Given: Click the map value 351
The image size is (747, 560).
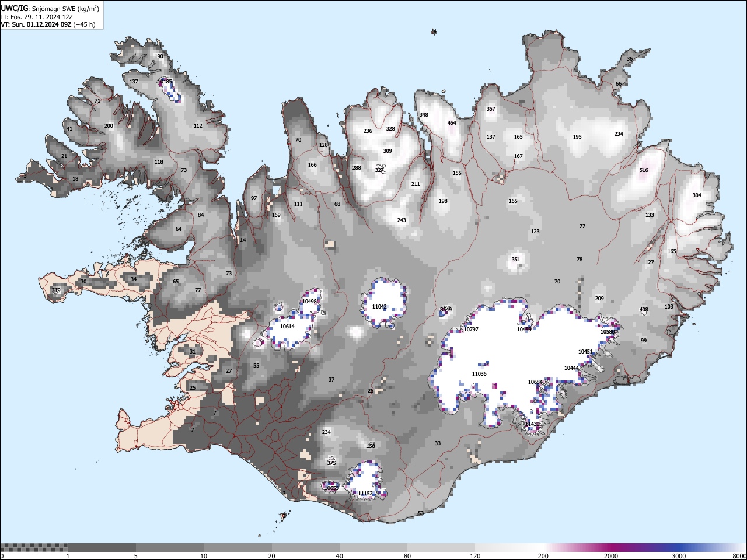Looking at the screenshot, I should (x=516, y=260).
